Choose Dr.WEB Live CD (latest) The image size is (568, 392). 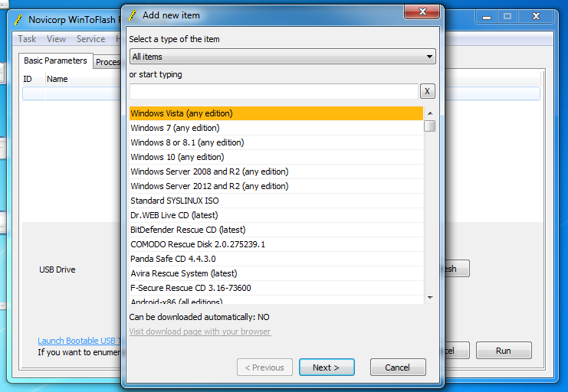[x=276, y=215]
